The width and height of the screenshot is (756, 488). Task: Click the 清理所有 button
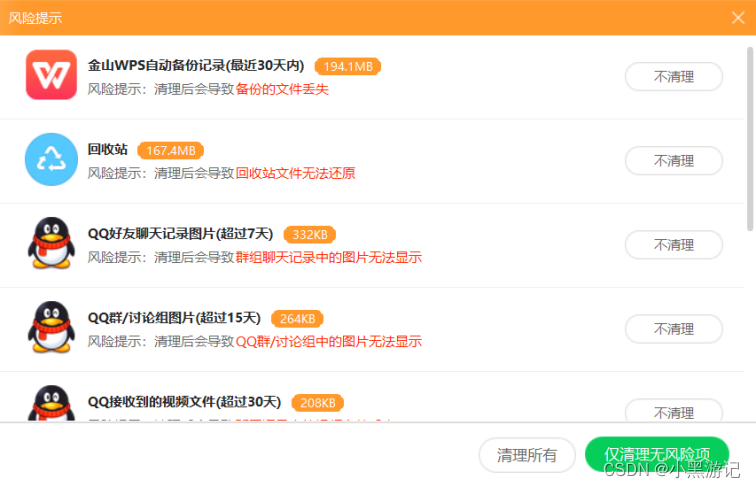point(527,455)
